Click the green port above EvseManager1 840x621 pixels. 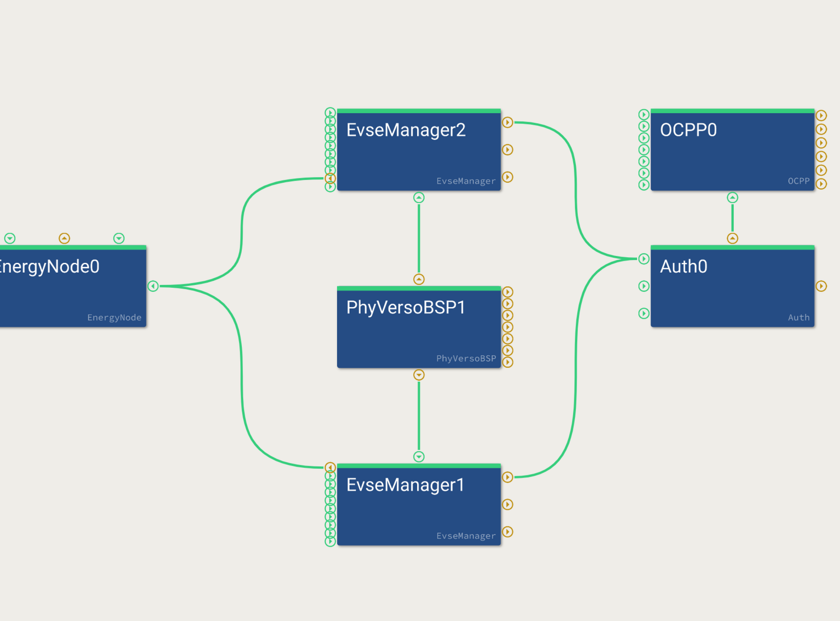coord(419,457)
